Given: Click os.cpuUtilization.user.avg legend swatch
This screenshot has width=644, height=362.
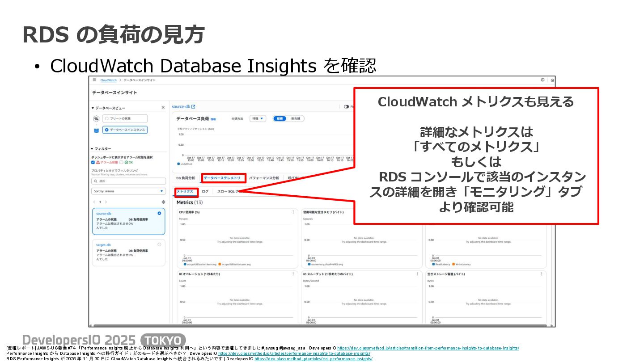Looking at the screenshot, I should (220, 264).
